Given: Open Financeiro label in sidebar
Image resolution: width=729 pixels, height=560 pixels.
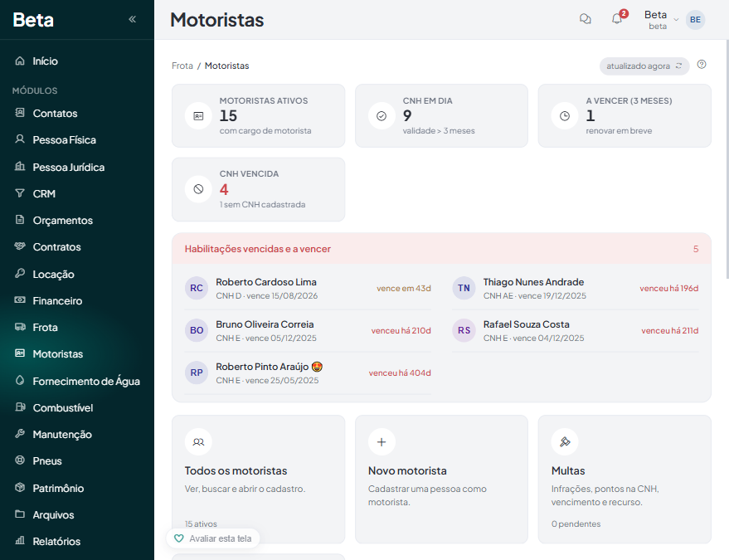Looking at the screenshot, I should tap(57, 301).
